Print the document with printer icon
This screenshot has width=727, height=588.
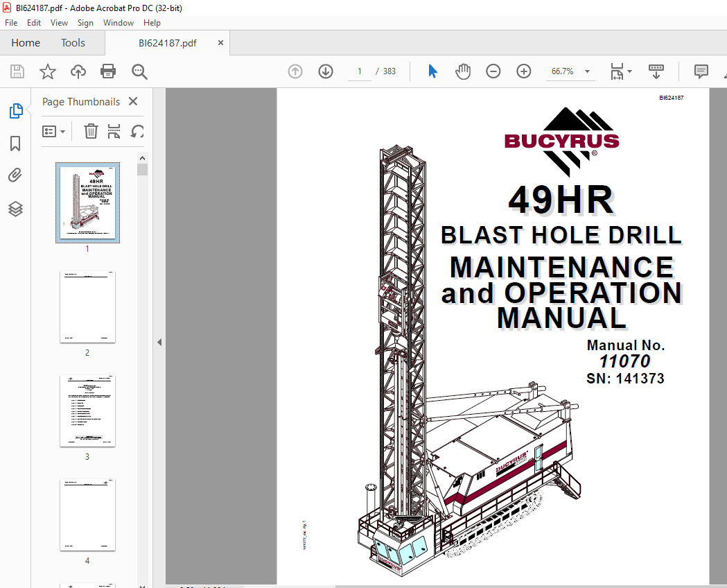pos(108,71)
